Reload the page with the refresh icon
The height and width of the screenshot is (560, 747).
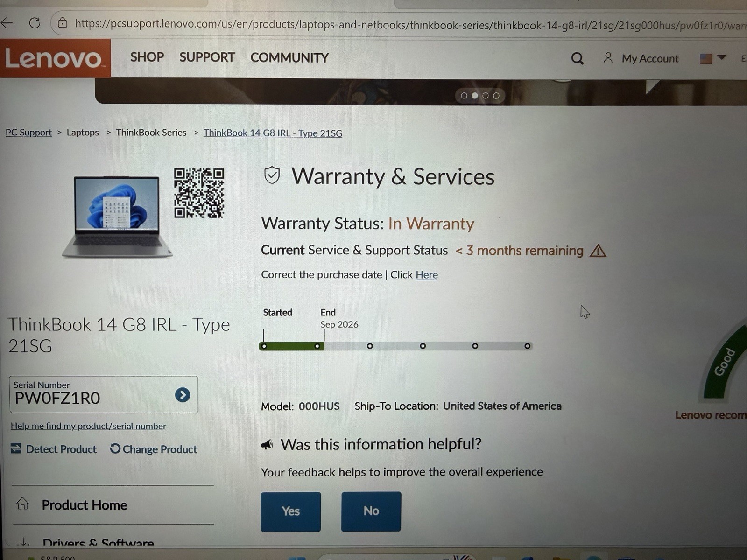tap(35, 23)
